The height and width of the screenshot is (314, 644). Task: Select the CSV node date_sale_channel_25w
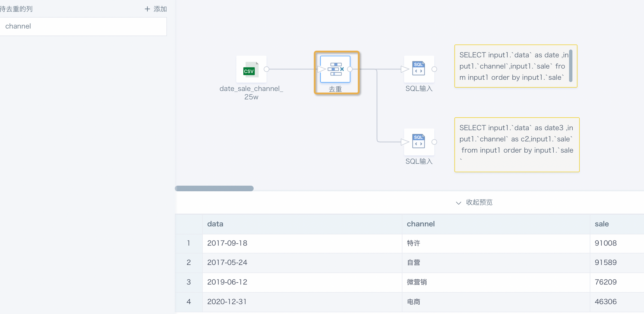coord(251,69)
